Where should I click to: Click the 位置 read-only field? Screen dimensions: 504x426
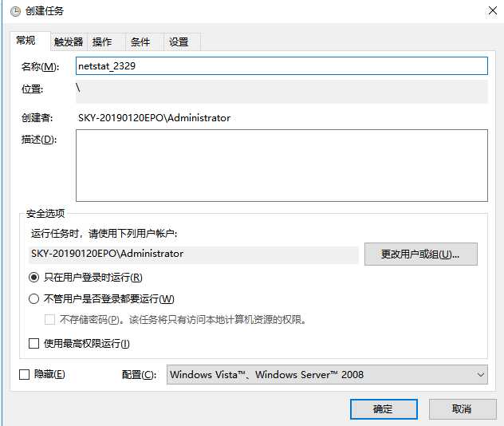[x=282, y=92]
